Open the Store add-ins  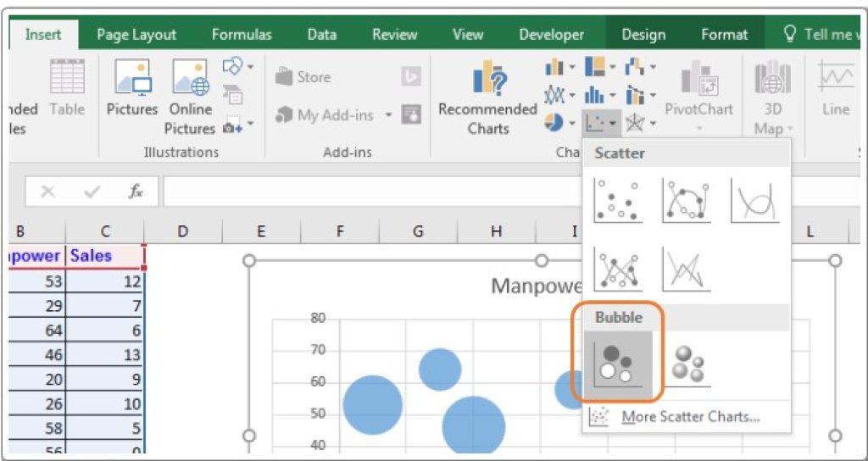(303, 77)
